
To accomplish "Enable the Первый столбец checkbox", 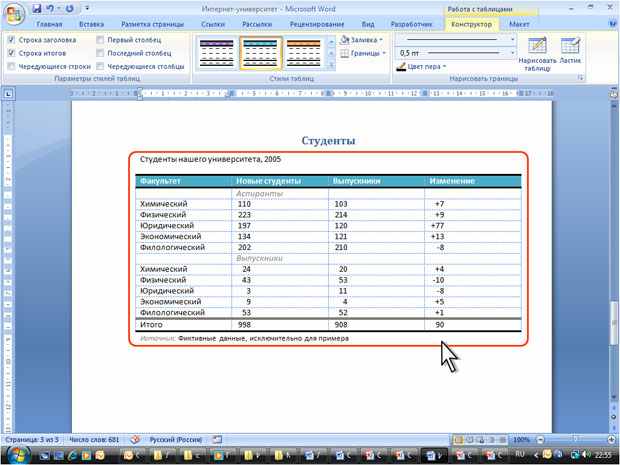I will [x=100, y=40].
